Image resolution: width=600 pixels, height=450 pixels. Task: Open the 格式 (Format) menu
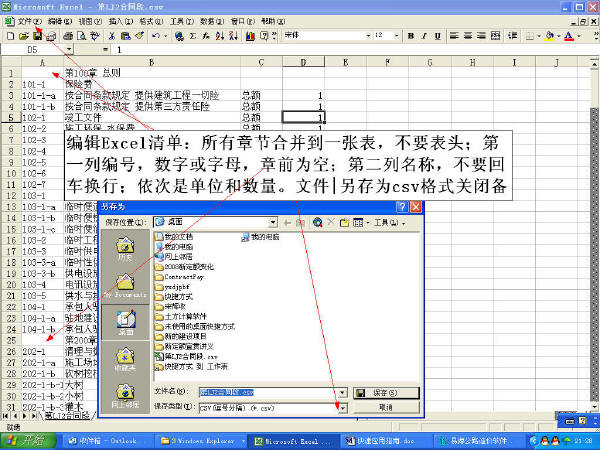tap(149, 20)
